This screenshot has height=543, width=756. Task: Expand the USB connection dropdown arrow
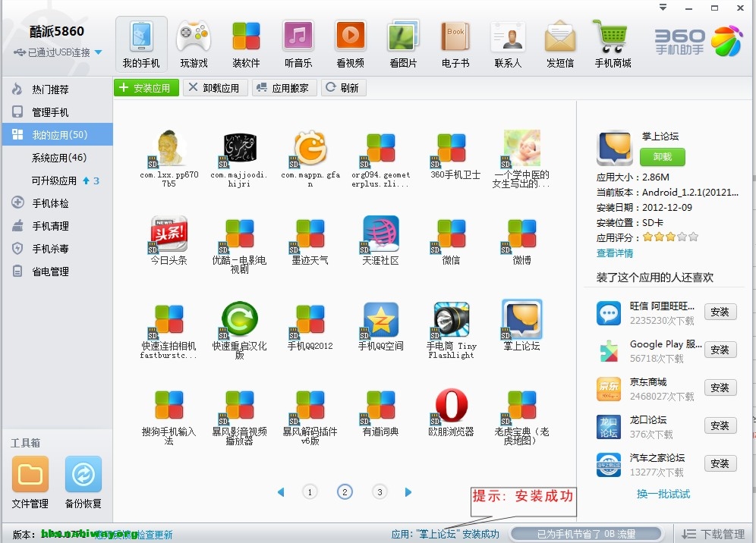click(99, 52)
